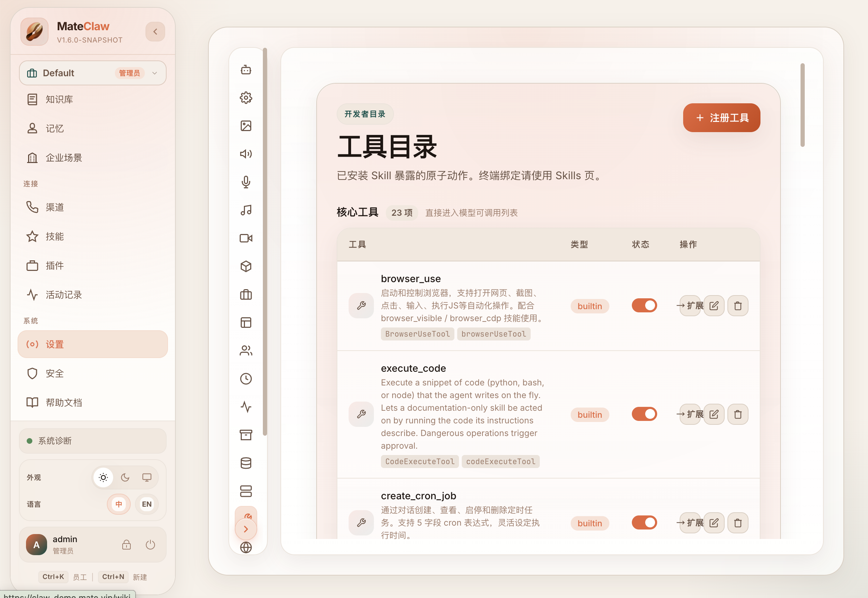The height and width of the screenshot is (598, 868).
Task: Open the gear settings icon in rail
Action: [x=246, y=98]
